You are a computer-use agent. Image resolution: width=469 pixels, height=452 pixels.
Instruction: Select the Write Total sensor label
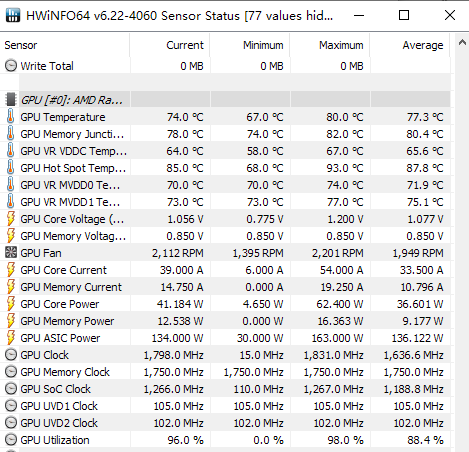coord(47,66)
